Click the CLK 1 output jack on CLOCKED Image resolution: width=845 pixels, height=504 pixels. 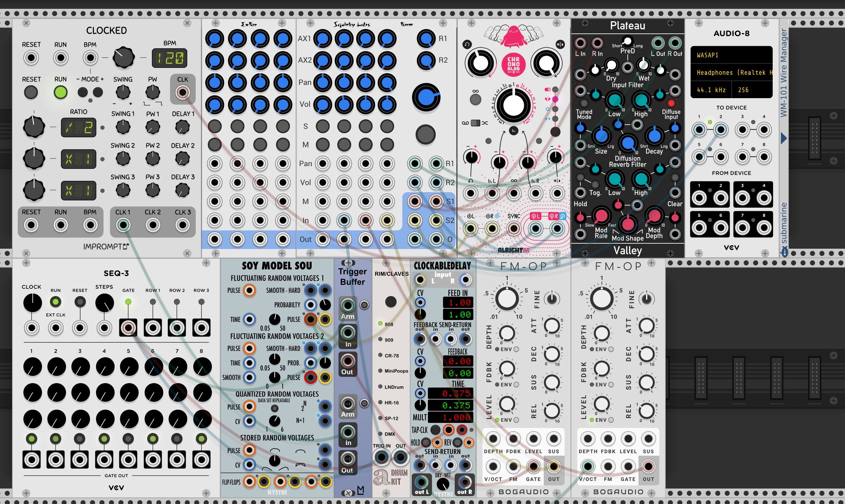coord(123,225)
